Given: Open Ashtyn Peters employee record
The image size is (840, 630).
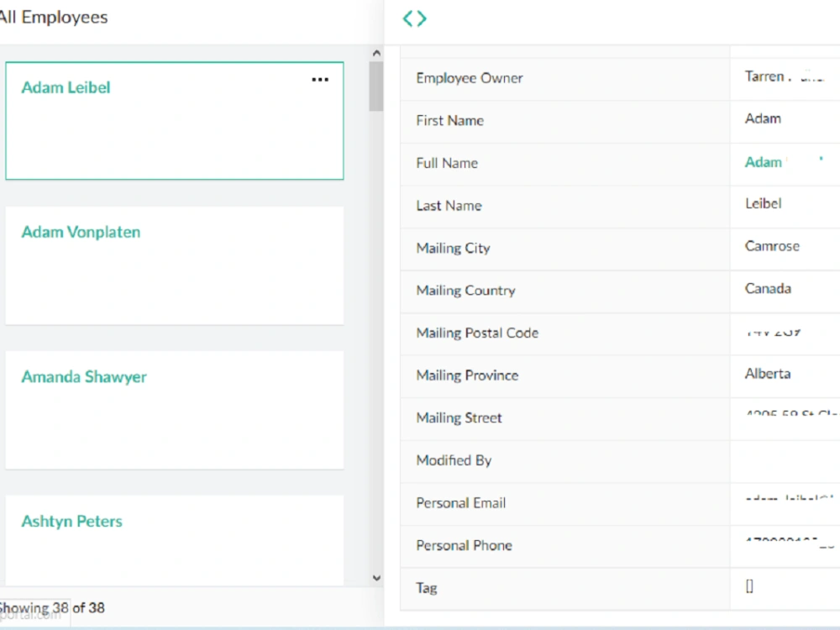Looking at the screenshot, I should 71,522.
